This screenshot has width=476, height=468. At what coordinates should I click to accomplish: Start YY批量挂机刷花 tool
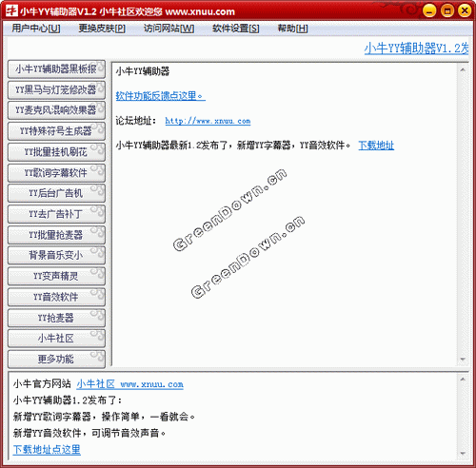(56, 152)
